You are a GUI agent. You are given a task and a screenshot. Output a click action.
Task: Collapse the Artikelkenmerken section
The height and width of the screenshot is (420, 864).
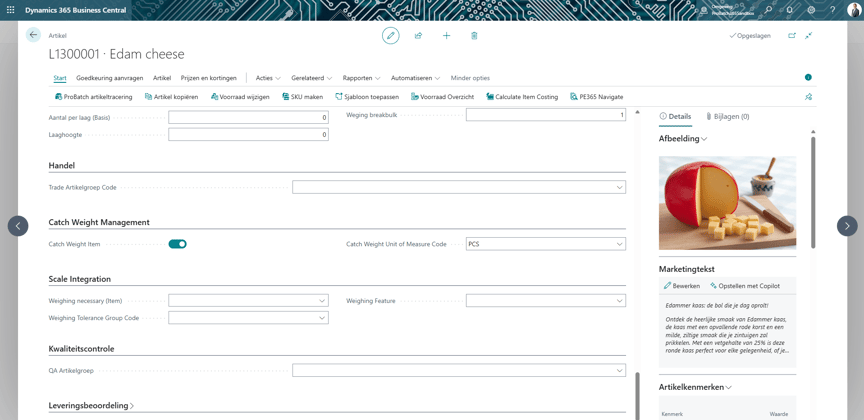point(695,387)
